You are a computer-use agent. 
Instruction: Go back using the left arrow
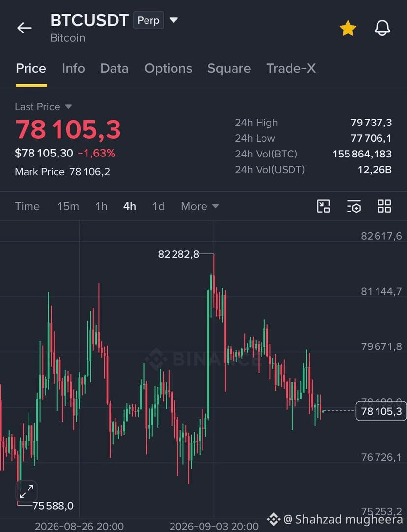(25, 28)
